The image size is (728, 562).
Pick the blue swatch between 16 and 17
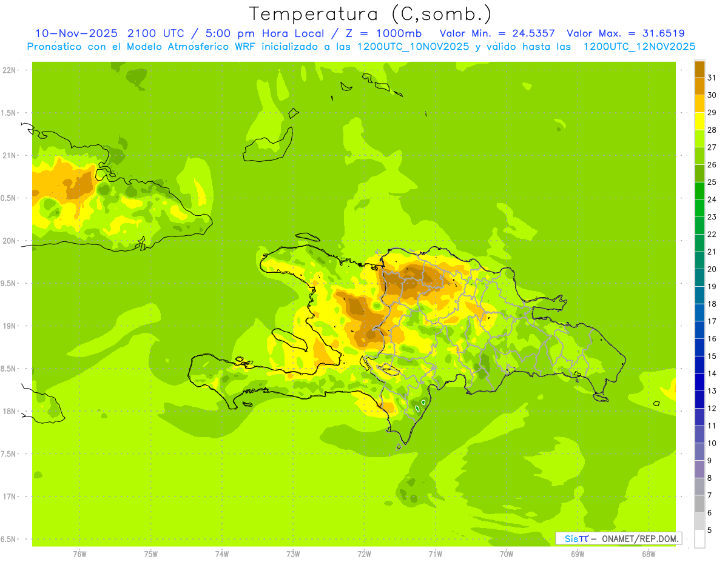click(699, 330)
